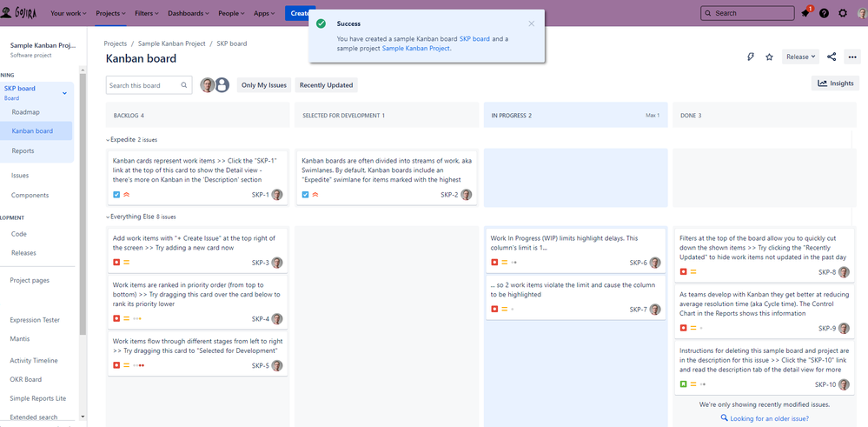Click the medium priority icon on SKP-9

click(693, 328)
